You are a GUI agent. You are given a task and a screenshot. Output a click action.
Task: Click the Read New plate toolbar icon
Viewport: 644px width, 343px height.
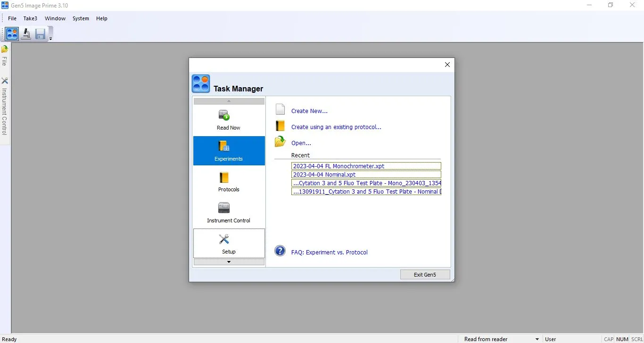[x=26, y=34]
